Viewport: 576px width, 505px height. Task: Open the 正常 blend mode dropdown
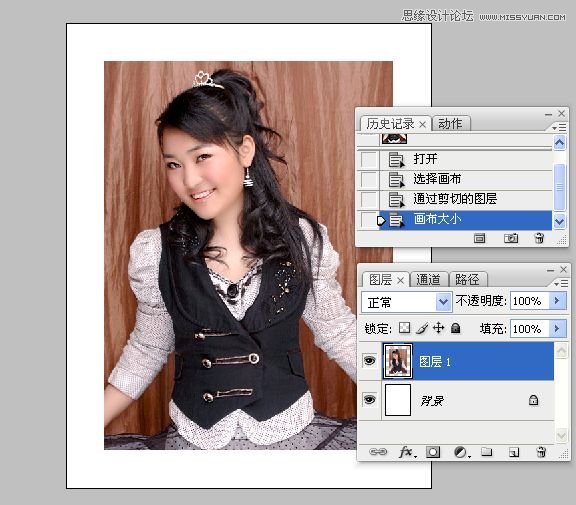point(407,302)
